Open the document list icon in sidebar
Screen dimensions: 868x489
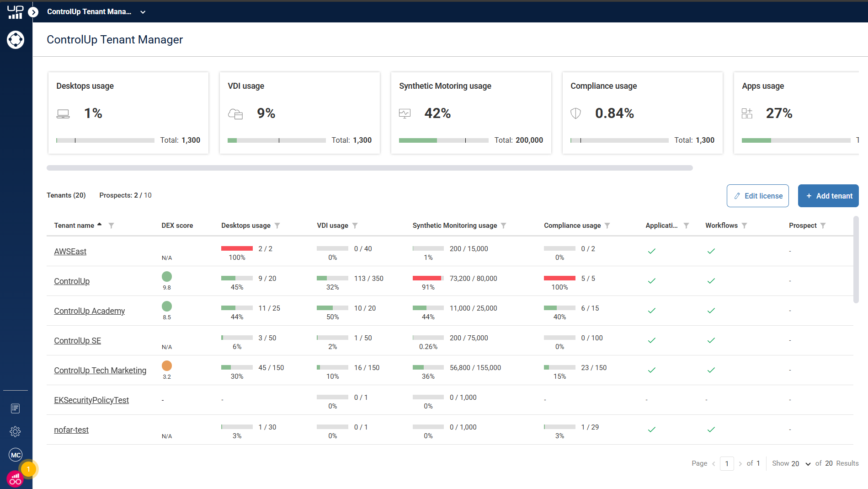[16, 408]
